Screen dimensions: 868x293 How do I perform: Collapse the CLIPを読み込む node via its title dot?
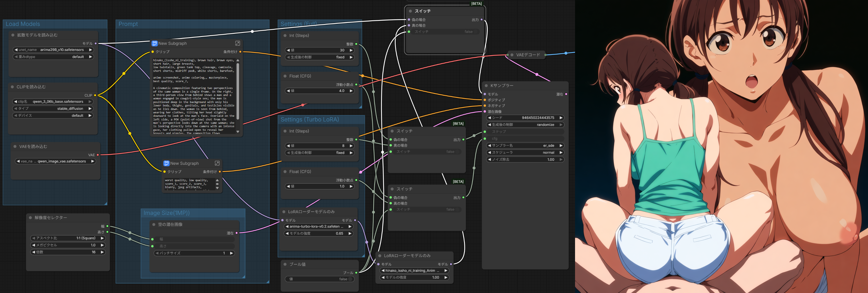point(12,87)
